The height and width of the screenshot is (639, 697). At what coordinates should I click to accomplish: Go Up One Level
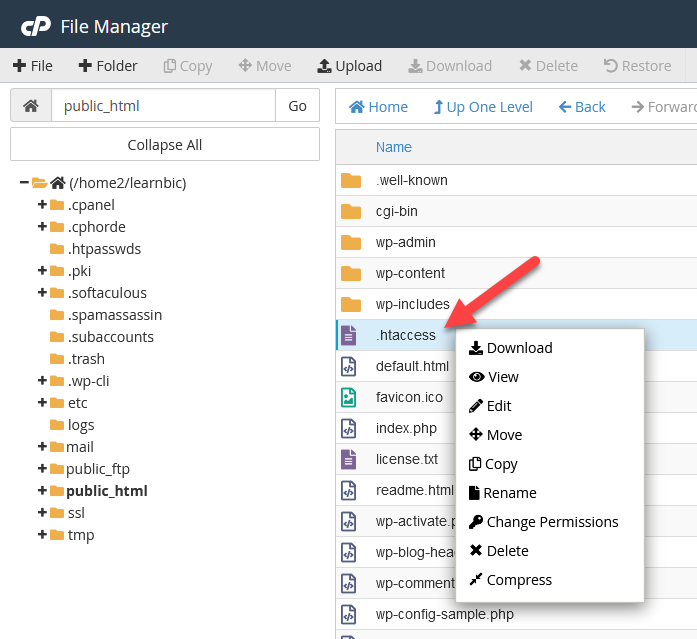(482, 107)
